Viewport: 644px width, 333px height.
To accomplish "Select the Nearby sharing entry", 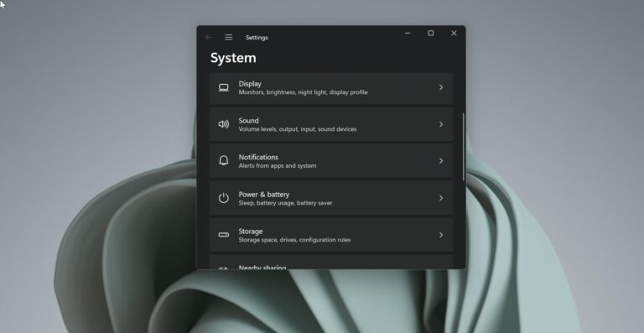I will pos(331,263).
